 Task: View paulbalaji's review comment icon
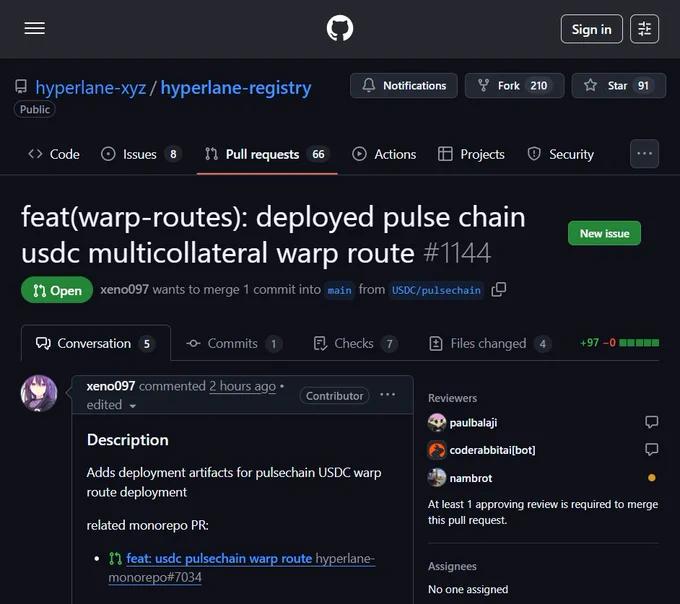click(651, 422)
